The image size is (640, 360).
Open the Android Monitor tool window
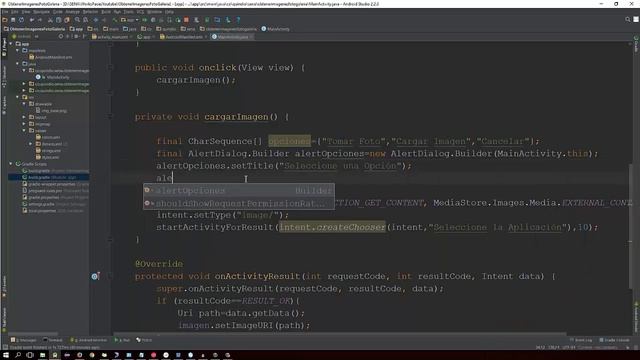pos(89,340)
